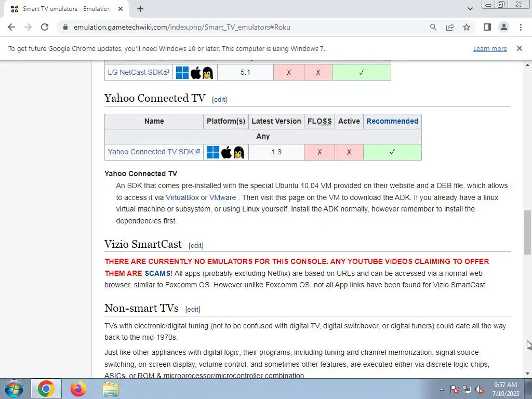Click the forward navigation arrow

pyautogui.click(x=28, y=27)
